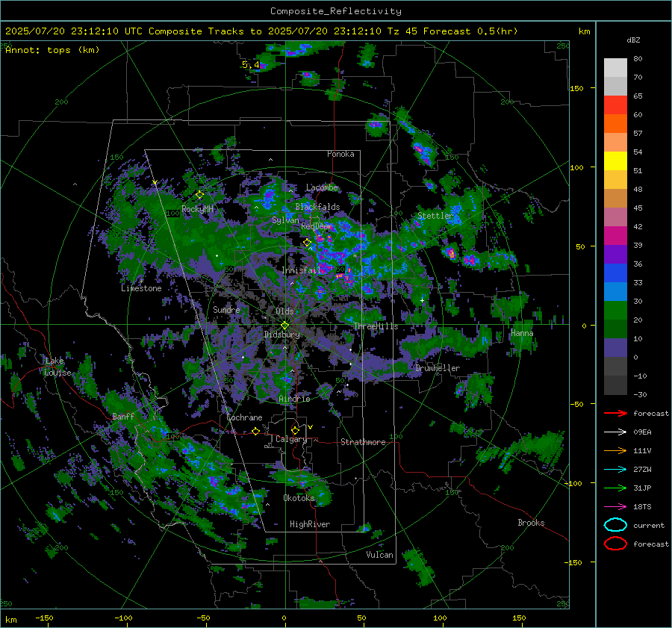This screenshot has width=672, height=628.
Task: Pick the green 20-30 dBZ color swatch
Action: pyautogui.click(x=615, y=311)
